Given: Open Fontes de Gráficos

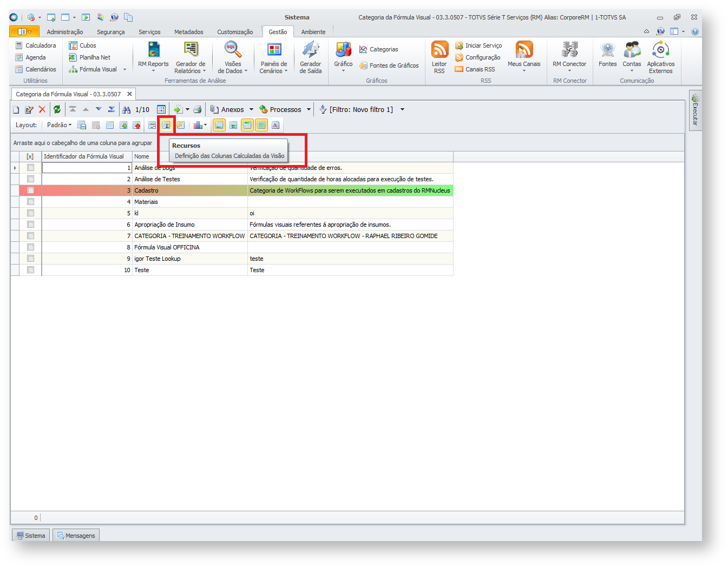Looking at the screenshot, I should coord(389,65).
